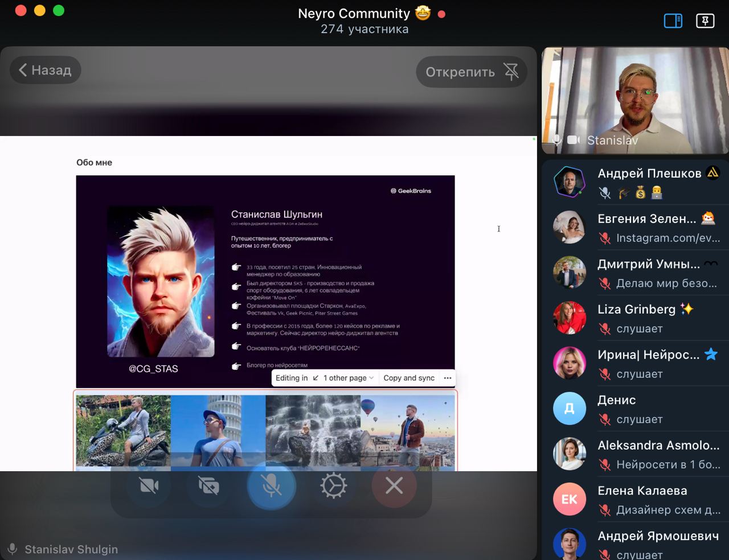Click the pin window icon in title bar
Image resolution: width=729 pixels, height=560 pixels.
[x=705, y=21]
